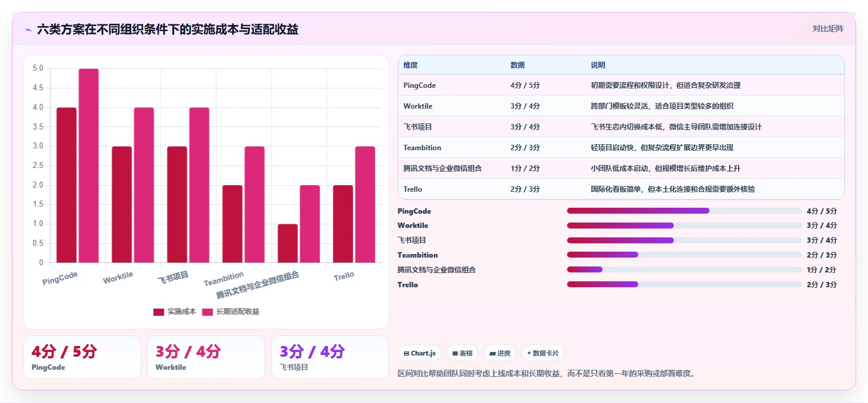Screen dimensions: 868x403
Task: Toggle the 实施成本 legend item
Action: click(x=175, y=312)
